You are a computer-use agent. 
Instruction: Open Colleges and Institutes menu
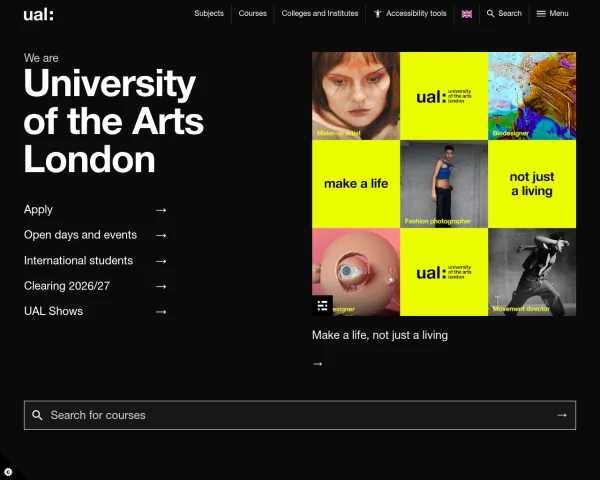pos(320,13)
